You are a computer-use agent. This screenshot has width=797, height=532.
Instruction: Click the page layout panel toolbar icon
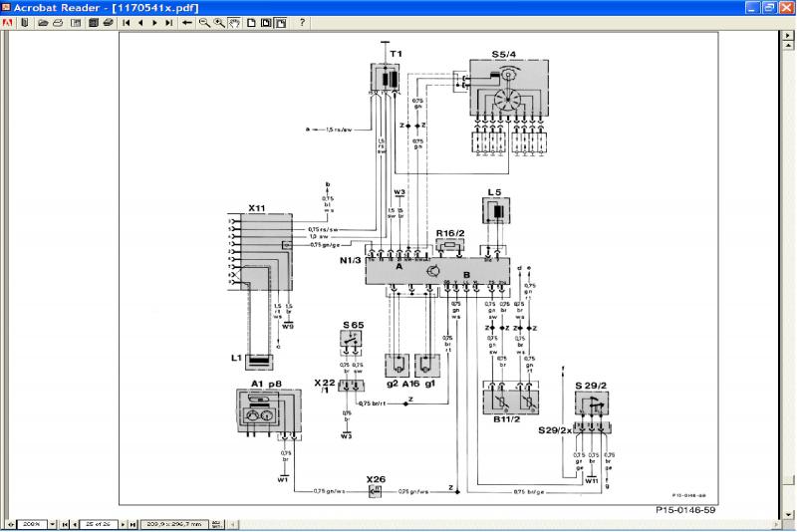(x=76, y=23)
